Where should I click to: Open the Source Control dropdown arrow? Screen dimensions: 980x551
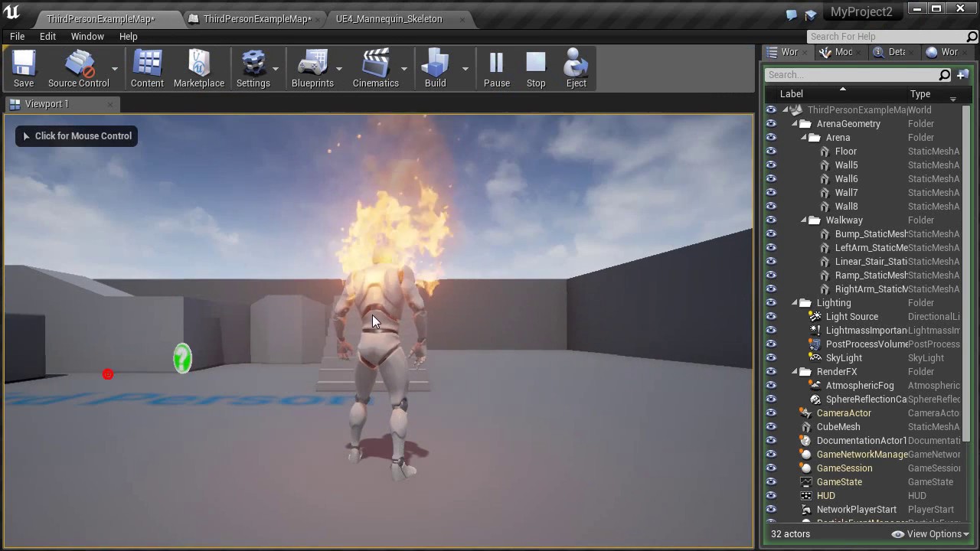115,69
